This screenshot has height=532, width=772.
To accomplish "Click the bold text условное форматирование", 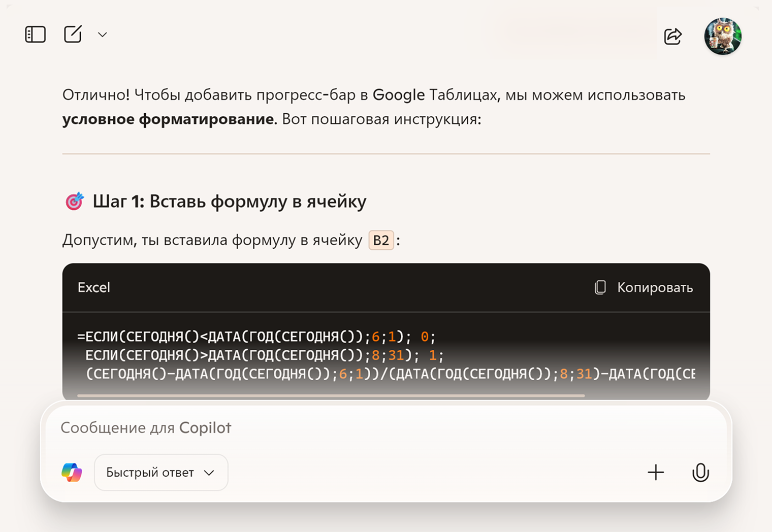I will point(169,119).
